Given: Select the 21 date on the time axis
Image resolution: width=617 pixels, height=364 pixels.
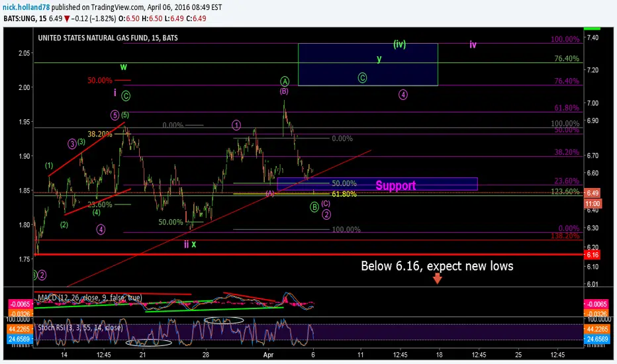Looking at the screenshot, I should pyautogui.click(x=142, y=355).
